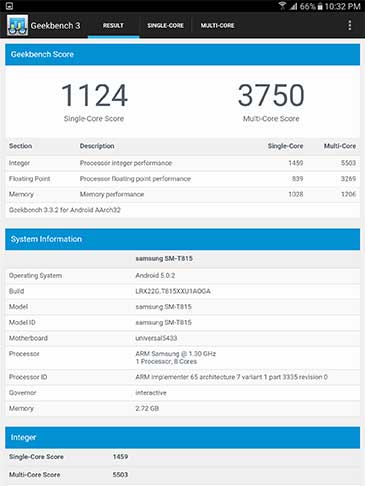Tap the Multi-Core Score label under 3750
This screenshot has width=365, height=486.
(x=271, y=119)
